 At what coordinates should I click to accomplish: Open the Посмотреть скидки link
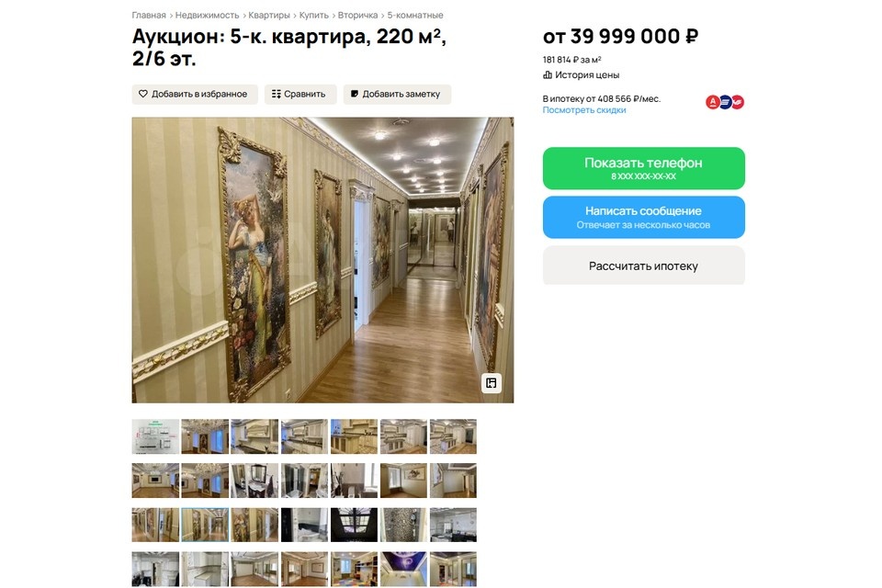[584, 110]
